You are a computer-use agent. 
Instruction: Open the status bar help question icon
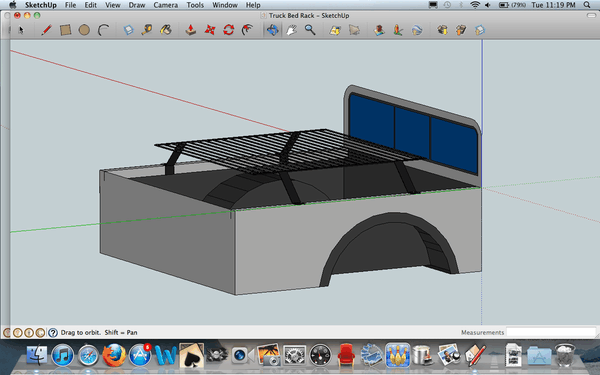(x=53, y=333)
